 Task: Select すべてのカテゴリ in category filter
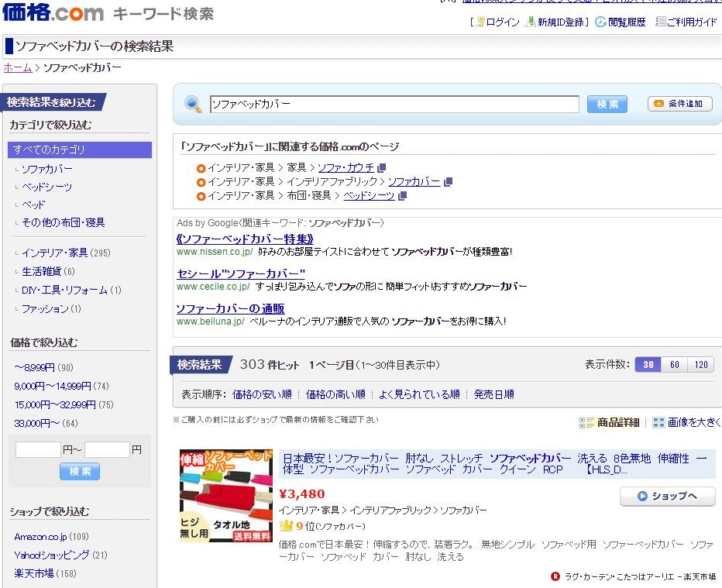(x=80, y=150)
